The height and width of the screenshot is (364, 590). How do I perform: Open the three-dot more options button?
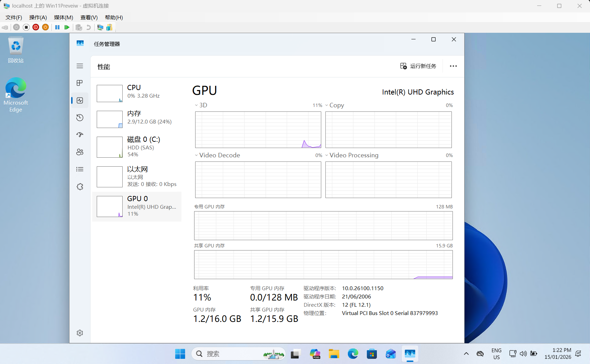[453, 66]
